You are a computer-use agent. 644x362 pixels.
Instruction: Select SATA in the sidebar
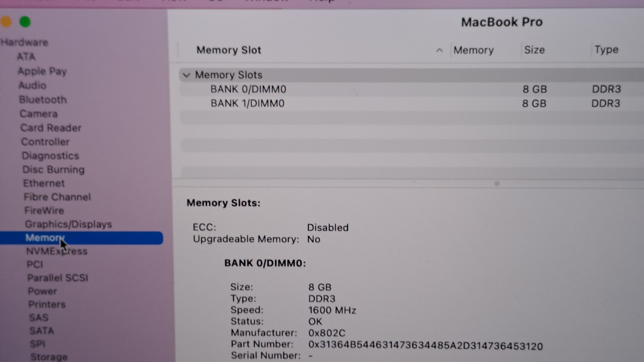41,331
